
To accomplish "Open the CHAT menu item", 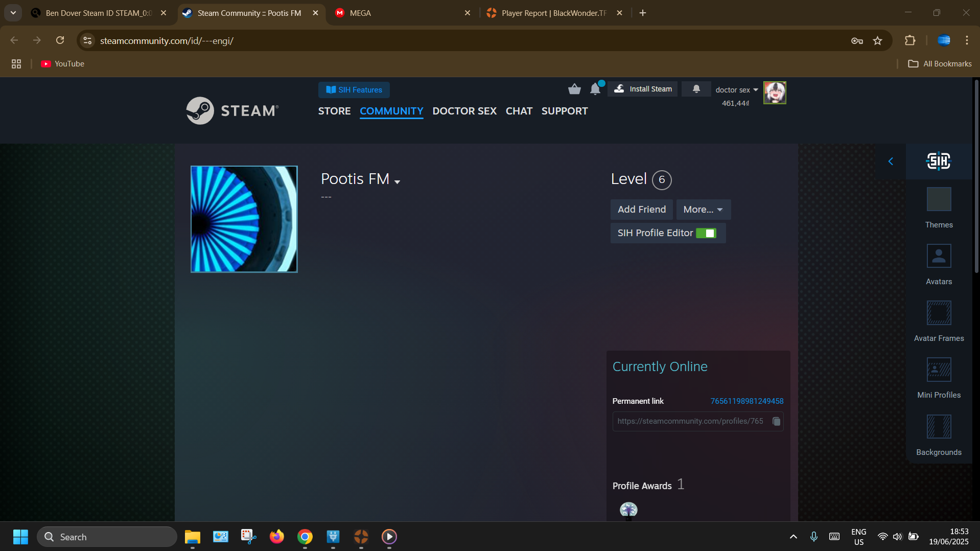I will [x=519, y=111].
